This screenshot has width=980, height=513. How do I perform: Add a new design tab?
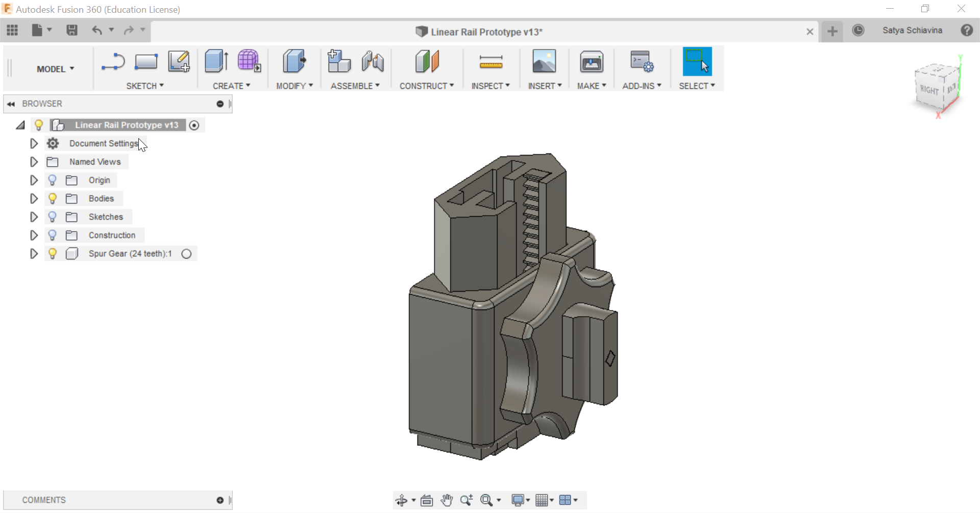pos(832,31)
